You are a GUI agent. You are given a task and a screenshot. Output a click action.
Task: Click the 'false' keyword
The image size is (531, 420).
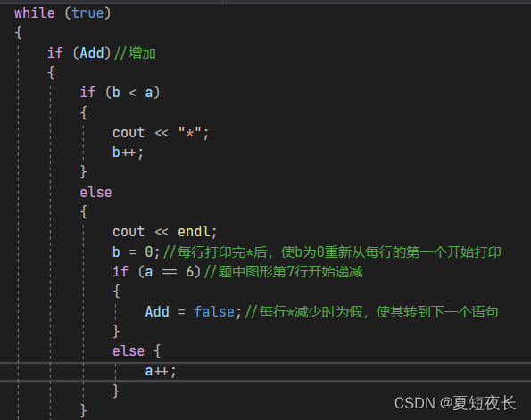(214, 311)
